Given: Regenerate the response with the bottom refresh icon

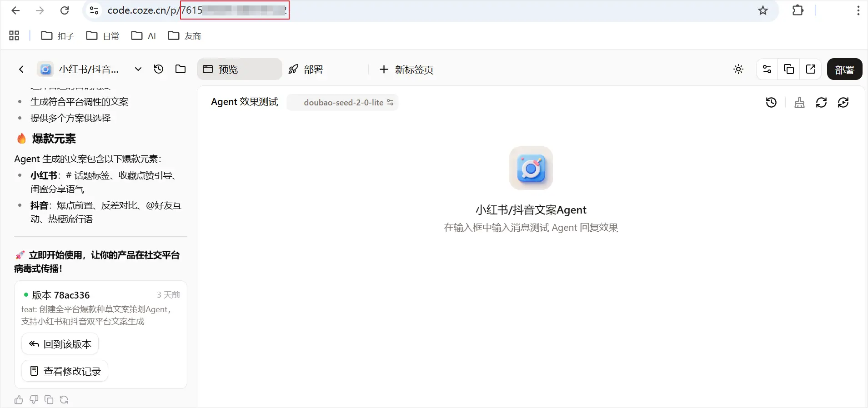Looking at the screenshot, I should click(64, 400).
